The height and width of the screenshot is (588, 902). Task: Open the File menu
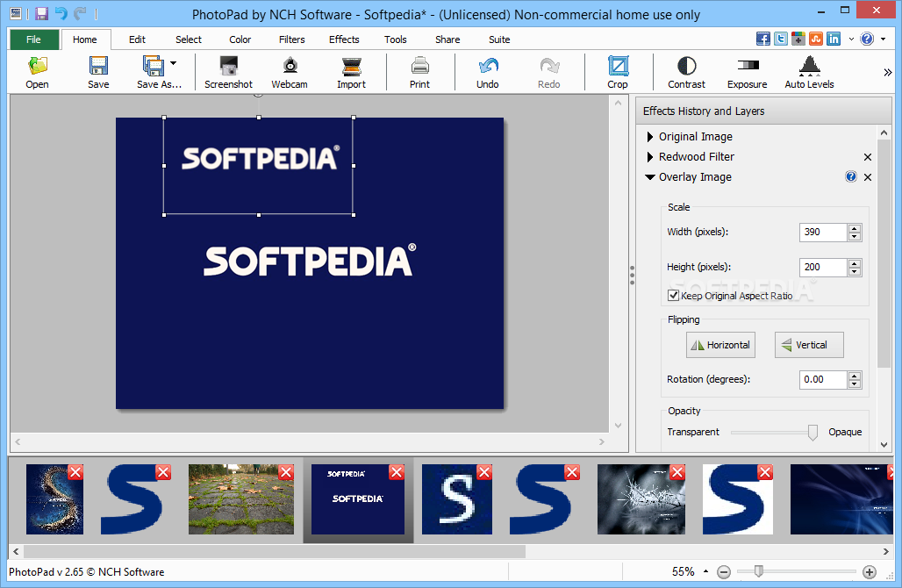coord(34,39)
